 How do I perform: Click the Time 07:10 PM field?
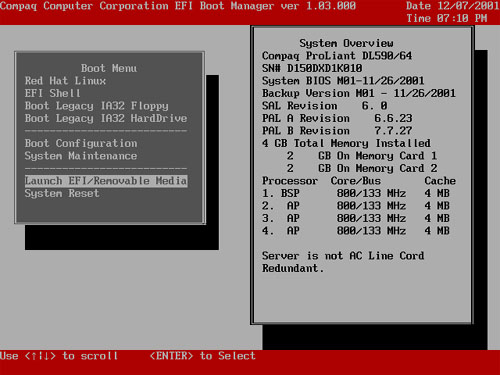pyautogui.click(x=447, y=18)
